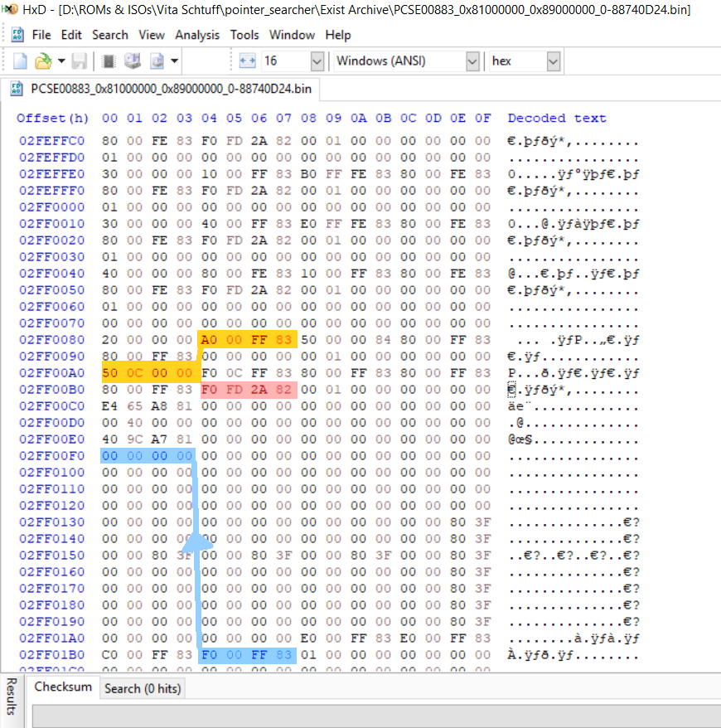Open the Edit menu
This screenshot has width=721, height=728.
point(71,35)
